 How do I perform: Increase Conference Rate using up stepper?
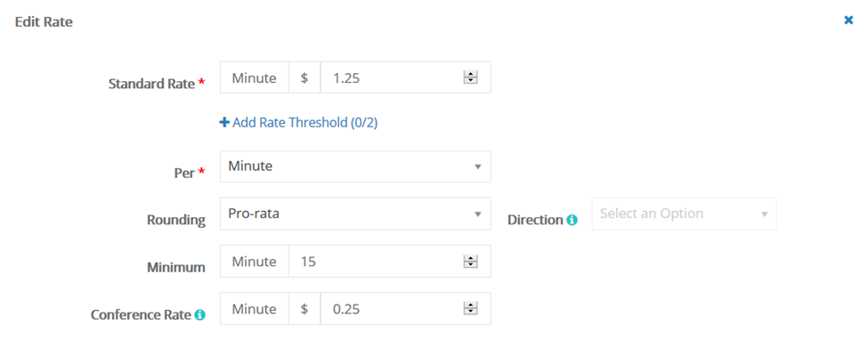(x=471, y=305)
